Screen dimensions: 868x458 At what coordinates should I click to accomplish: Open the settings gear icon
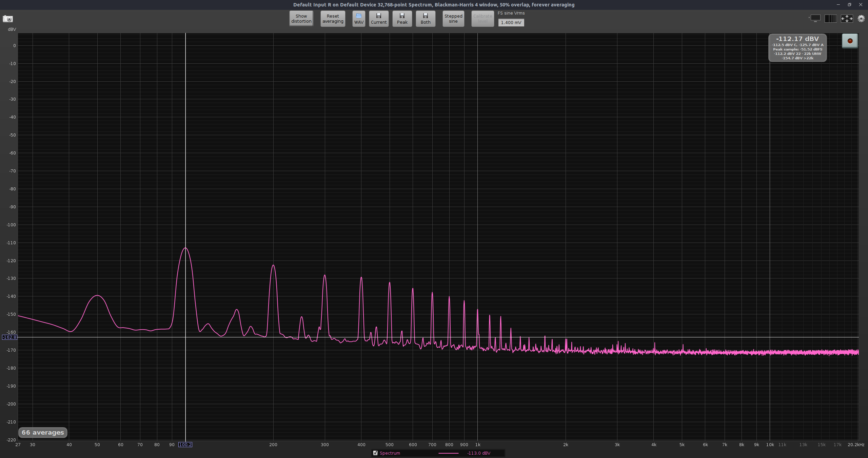(x=861, y=18)
